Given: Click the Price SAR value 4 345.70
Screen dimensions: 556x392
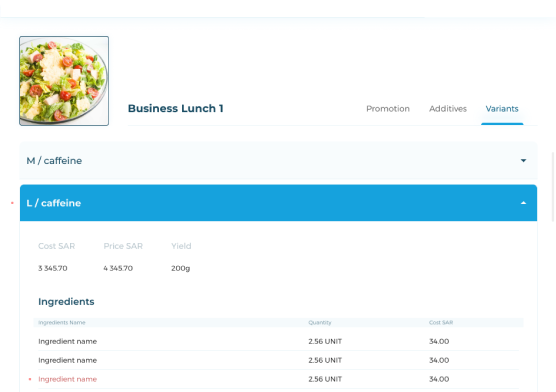Looking at the screenshot, I should click(118, 268).
